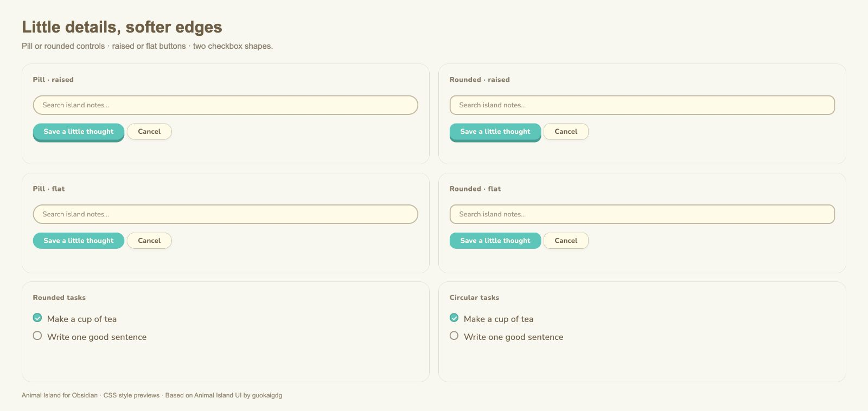The width and height of the screenshot is (868, 411).
Task: Click Cancel in the Rounded raised card
Action: tap(566, 132)
